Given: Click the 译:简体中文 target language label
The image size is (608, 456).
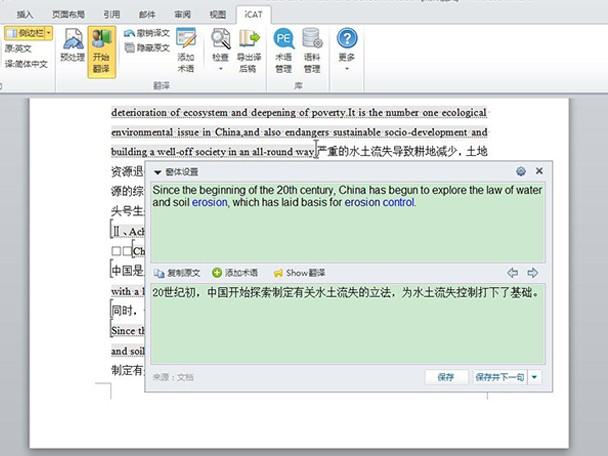Looking at the screenshot, I should (26, 64).
